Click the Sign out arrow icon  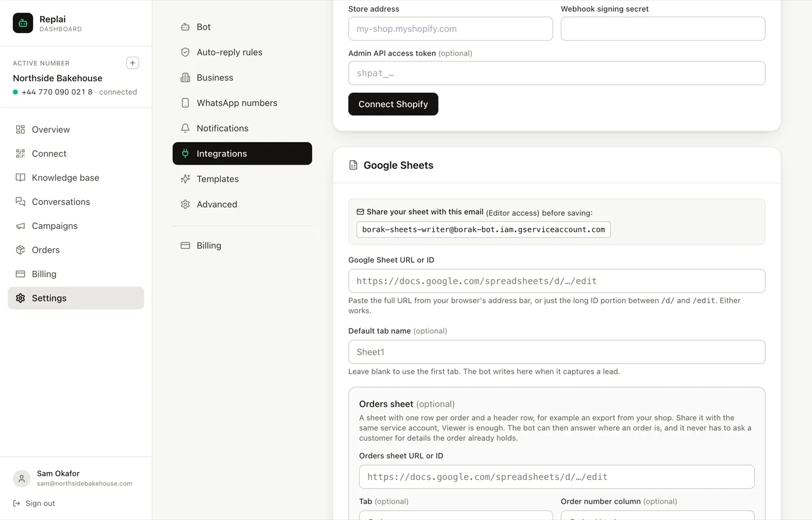click(17, 503)
